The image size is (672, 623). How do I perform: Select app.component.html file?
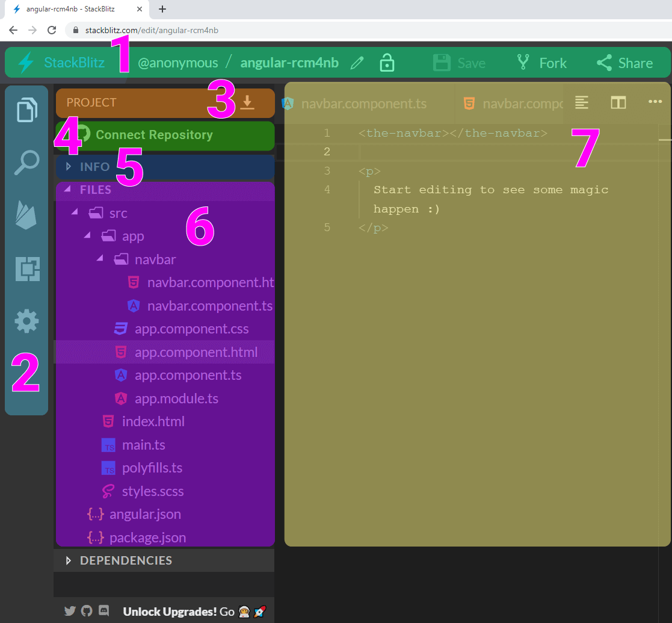pyautogui.click(x=187, y=352)
